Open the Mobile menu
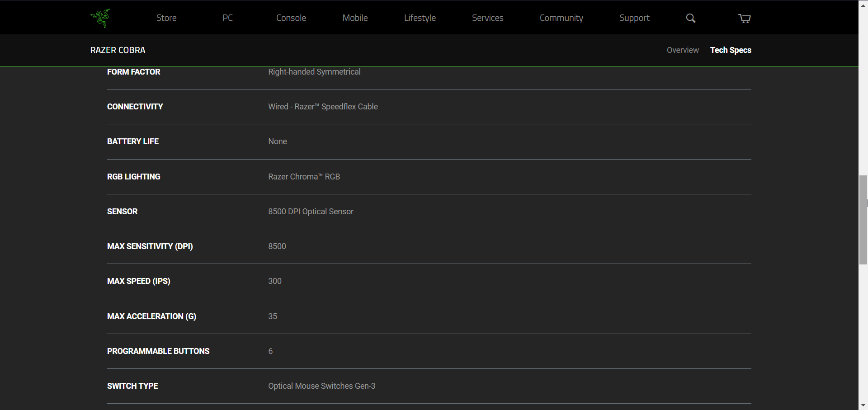 coord(355,18)
